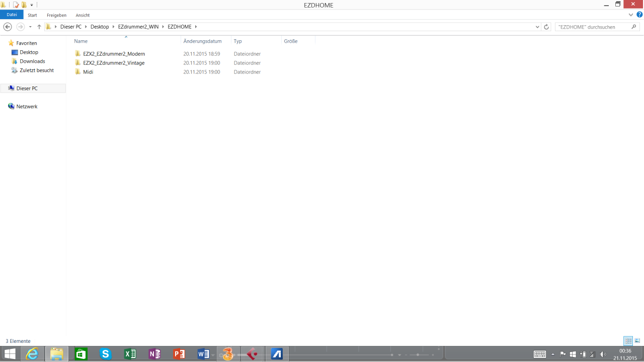Open the volume control speaker icon
The height and width of the screenshot is (362, 644).
click(603, 354)
